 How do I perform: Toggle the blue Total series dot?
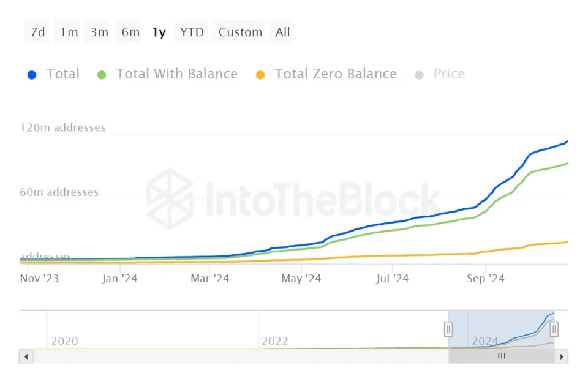(x=32, y=75)
